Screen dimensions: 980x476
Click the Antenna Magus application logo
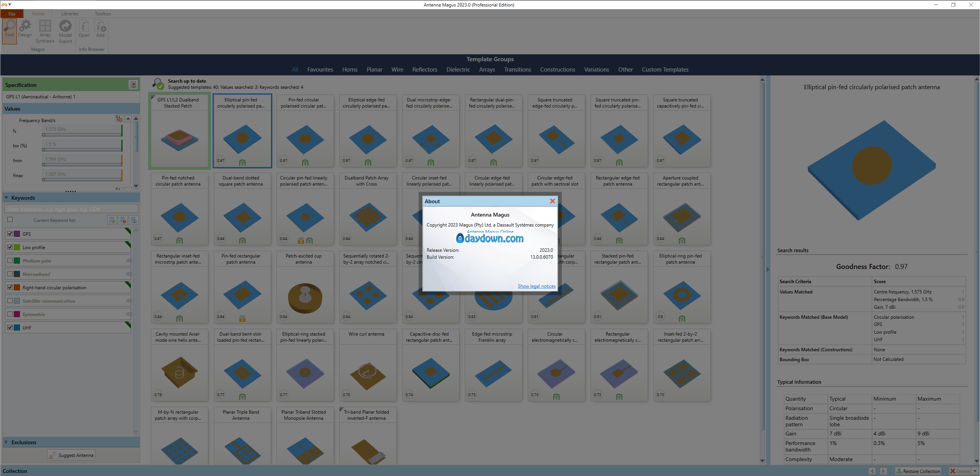coord(4,4)
